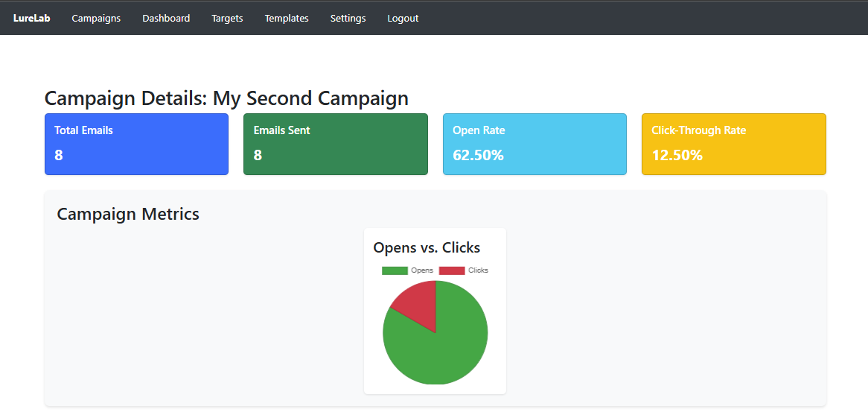Click the Campaign Metrics heading
This screenshot has width=868, height=415.
(x=128, y=214)
